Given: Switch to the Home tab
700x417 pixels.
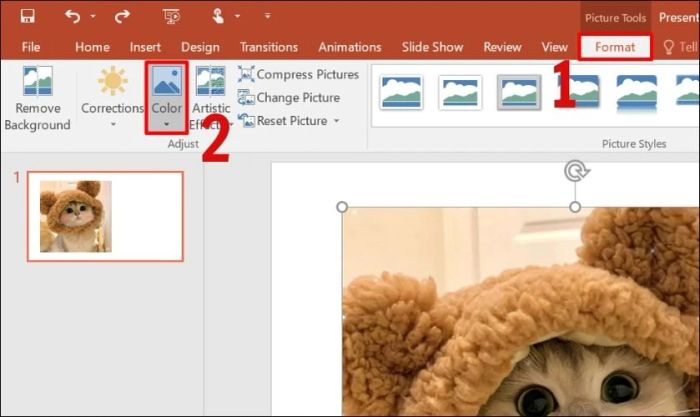Looking at the screenshot, I should click(x=92, y=47).
